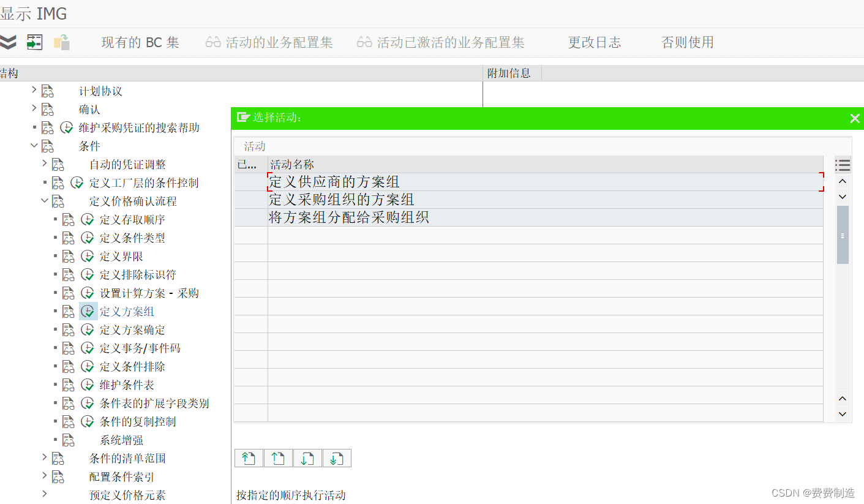Click execute icon beside 定义条件排除
Screen dimensions: 864x504
click(88, 367)
